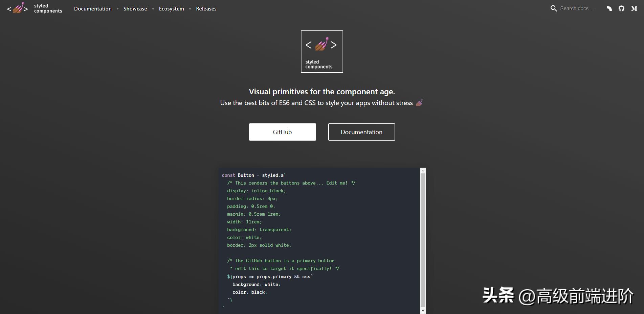
Task: Click the outlined Documentation button
Action: (x=361, y=132)
